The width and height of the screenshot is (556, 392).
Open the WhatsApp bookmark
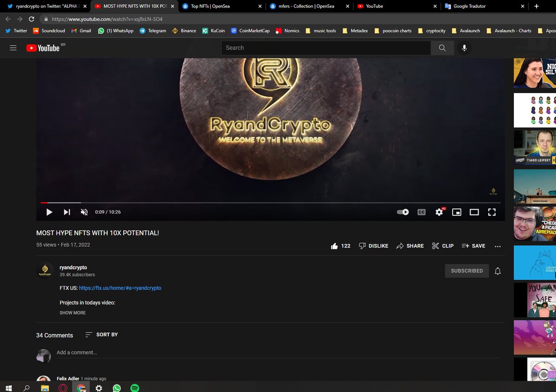(x=115, y=31)
